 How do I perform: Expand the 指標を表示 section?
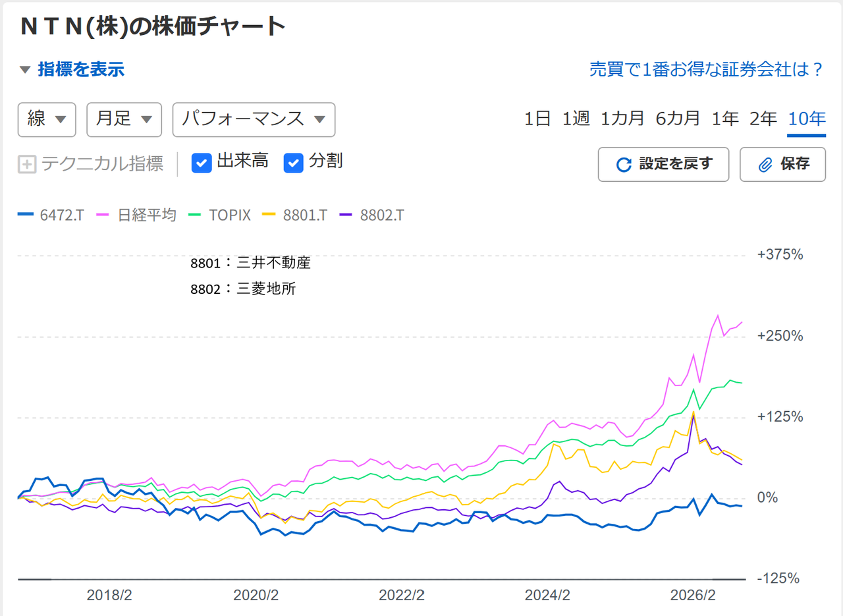[72, 69]
